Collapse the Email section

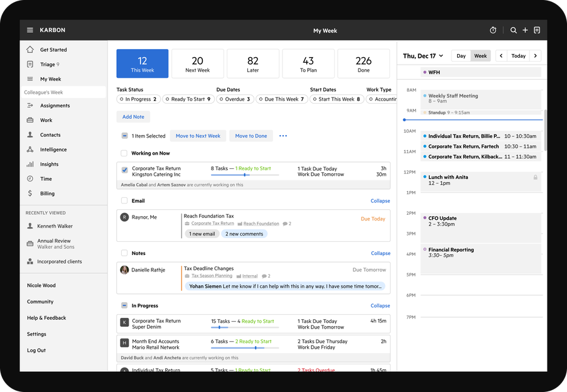(380, 200)
